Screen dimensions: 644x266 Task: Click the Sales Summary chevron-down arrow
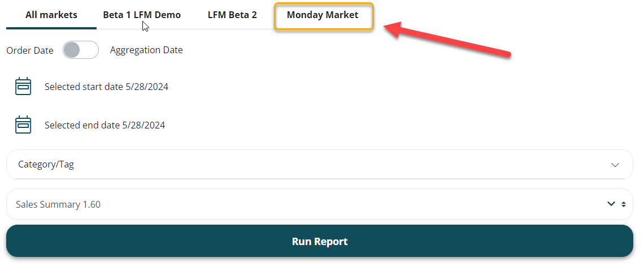pos(611,204)
